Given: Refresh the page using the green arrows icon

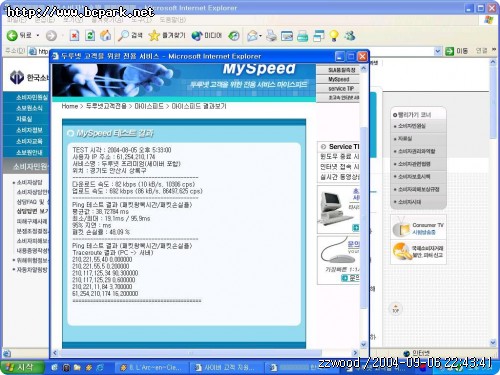Looking at the screenshot, I should 90,35.
